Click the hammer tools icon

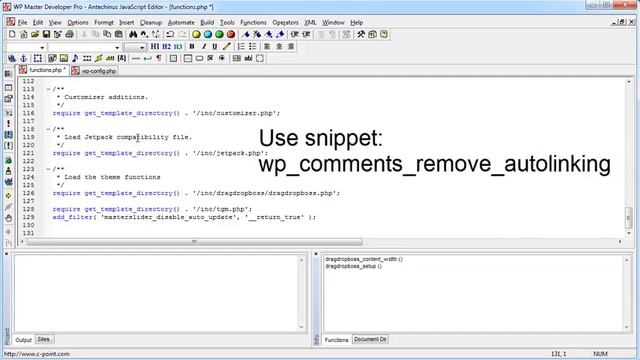(x=361, y=34)
